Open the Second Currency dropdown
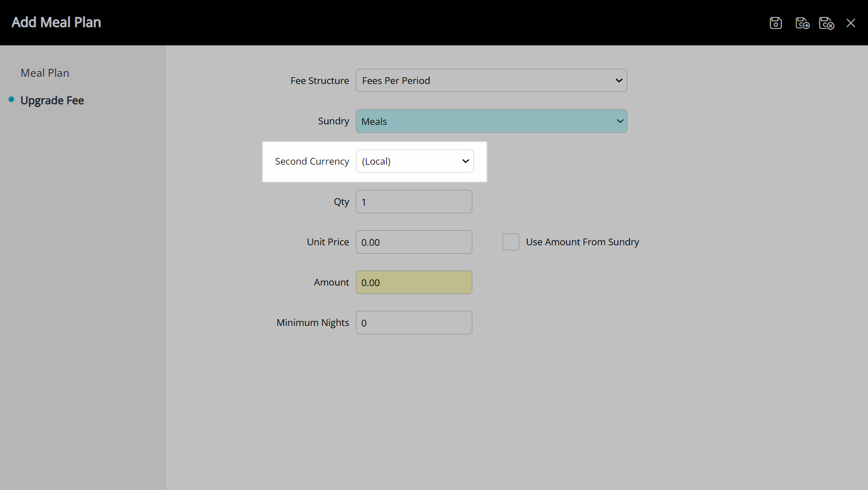This screenshot has width=868, height=490. [415, 161]
